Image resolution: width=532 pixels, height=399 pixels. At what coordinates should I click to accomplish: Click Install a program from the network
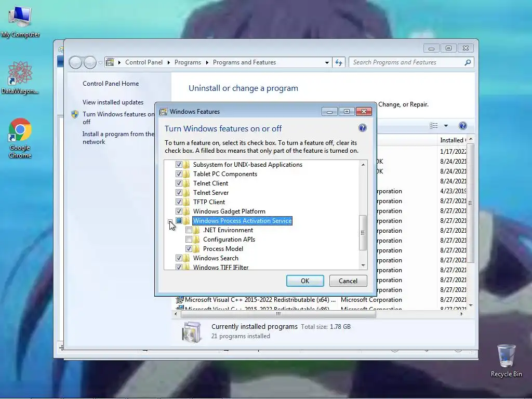point(118,138)
